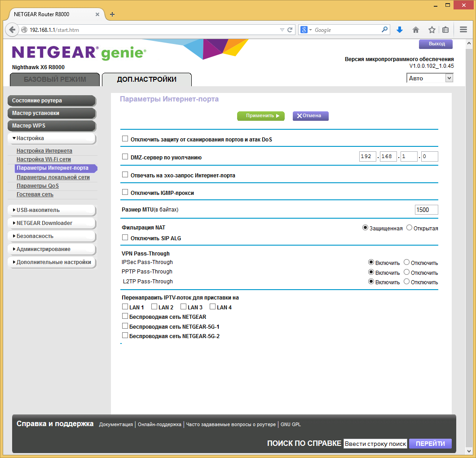Click the Отмена cancel button
This screenshot has height=458, width=476.
click(x=311, y=116)
